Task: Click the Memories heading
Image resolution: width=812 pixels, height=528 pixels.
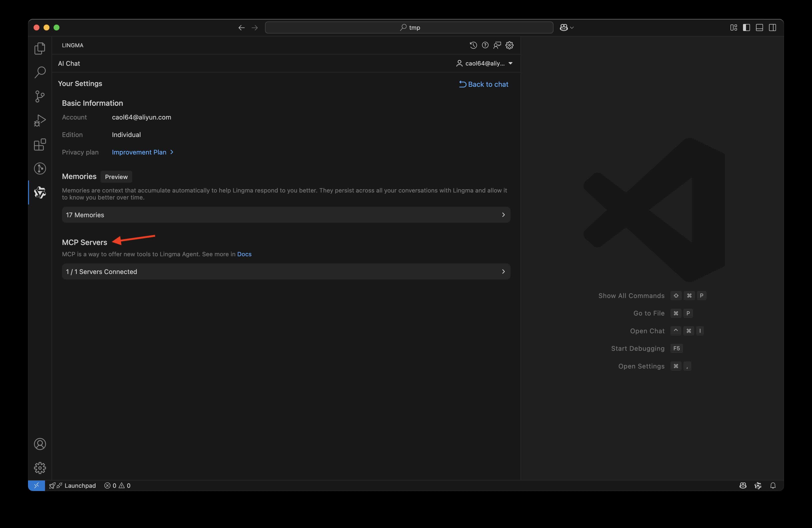Action: 79,176
